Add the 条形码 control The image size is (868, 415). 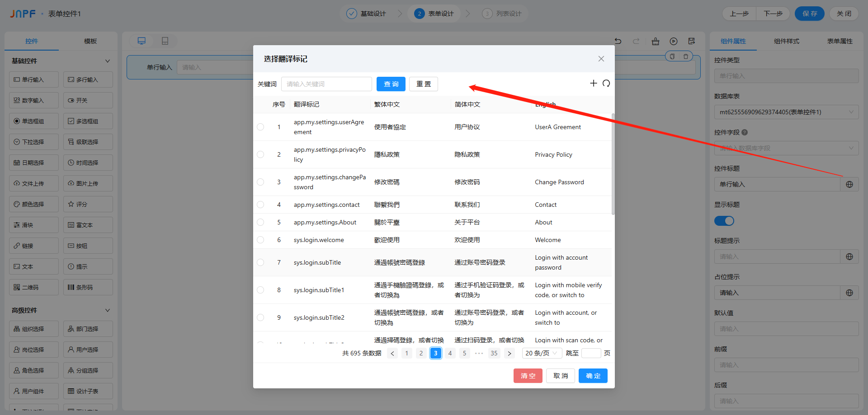[88, 287]
